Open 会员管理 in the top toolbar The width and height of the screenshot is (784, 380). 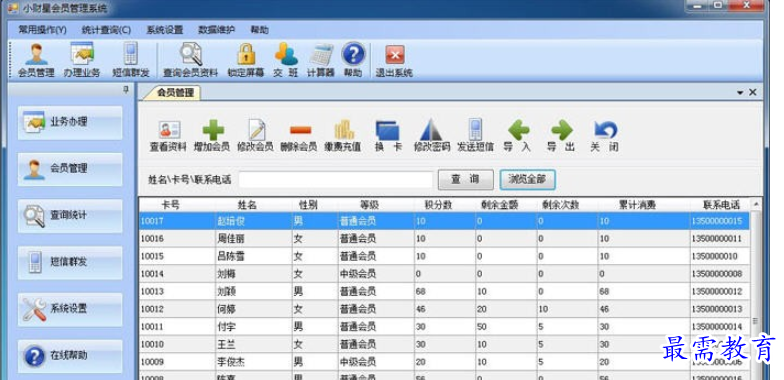[x=36, y=60]
